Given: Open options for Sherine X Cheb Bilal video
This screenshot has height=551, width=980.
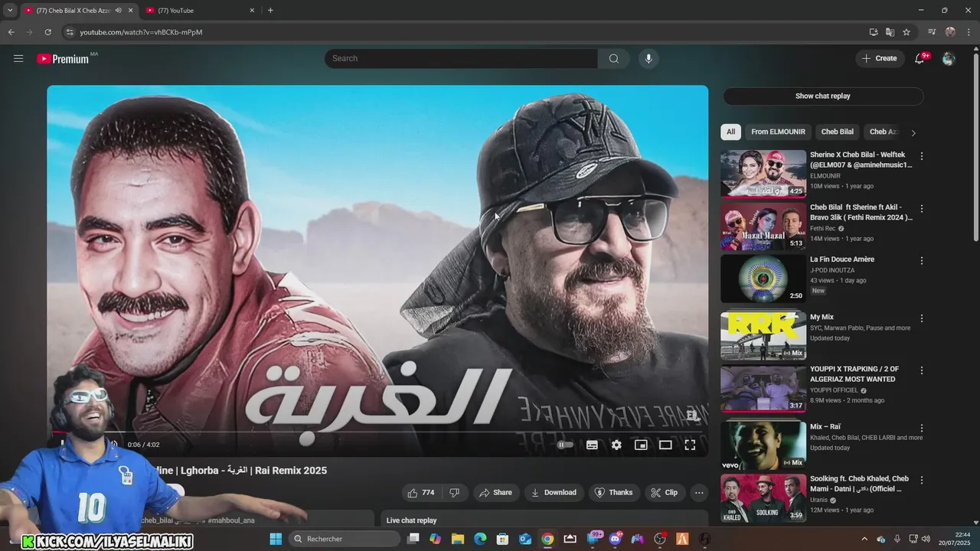Looking at the screenshot, I should [922, 156].
